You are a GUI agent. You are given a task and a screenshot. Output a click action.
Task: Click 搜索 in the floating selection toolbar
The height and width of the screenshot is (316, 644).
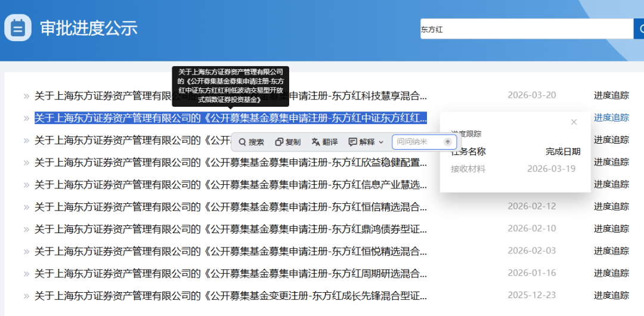click(251, 142)
